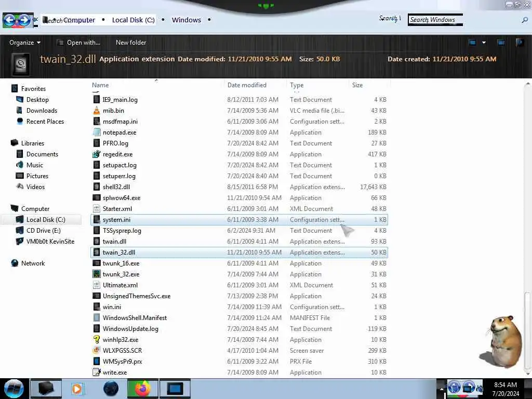Select Favorites in navigation pane

pos(33,89)
